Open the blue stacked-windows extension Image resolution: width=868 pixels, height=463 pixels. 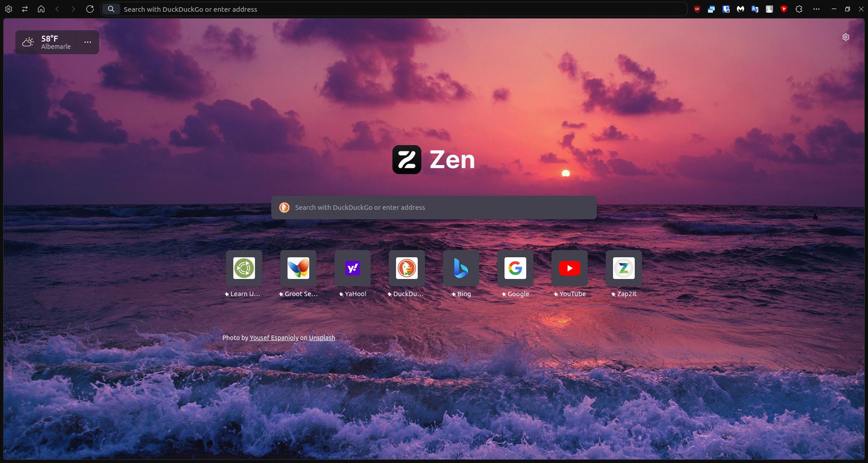[x=712, y=9]
